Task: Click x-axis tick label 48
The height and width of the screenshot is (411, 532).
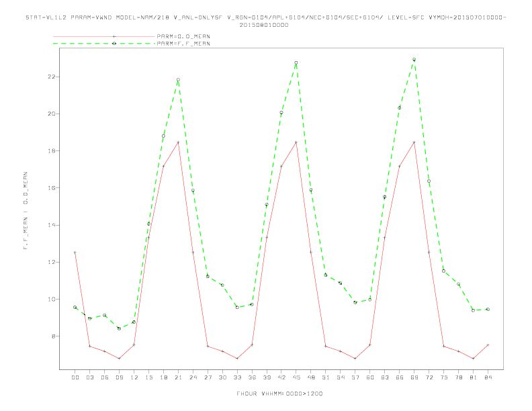Action: 311,377
